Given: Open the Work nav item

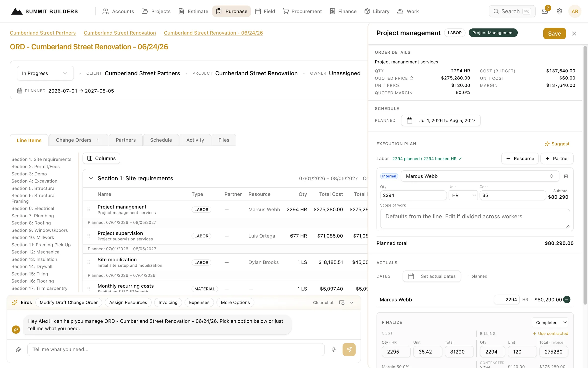Looking at the screenshot, I should click(x=408, y=11).
